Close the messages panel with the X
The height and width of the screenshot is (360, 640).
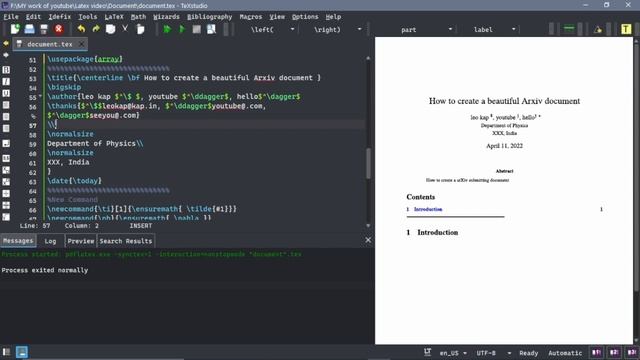click(x=368, y=240)
